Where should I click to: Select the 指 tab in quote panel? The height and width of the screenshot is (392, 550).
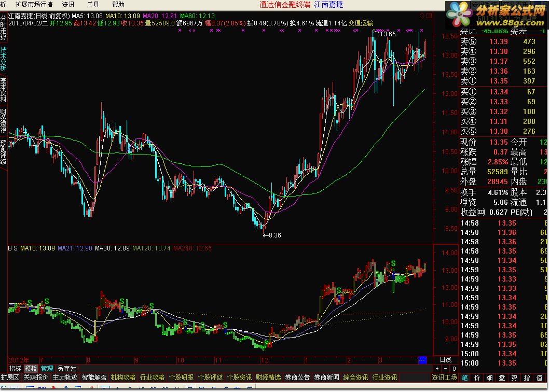pos(527,377)
